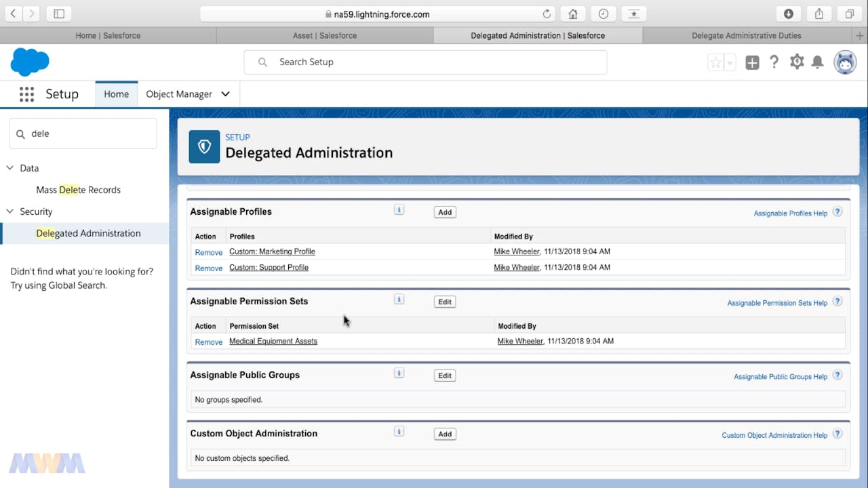Select the Delegated Administration | Salesforce tab
Viewport: 868px width, 488px height.
coord(538,35)
